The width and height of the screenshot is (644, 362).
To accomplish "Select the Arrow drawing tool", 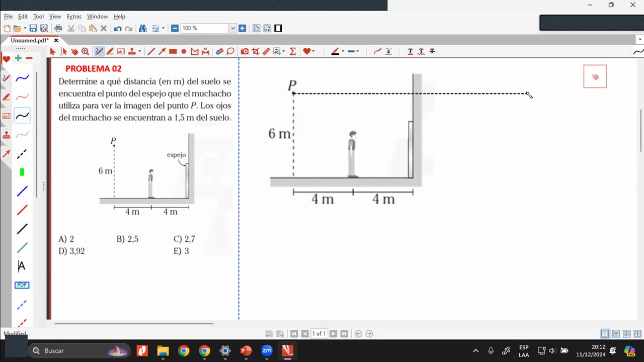I will (x=162, y=51).
